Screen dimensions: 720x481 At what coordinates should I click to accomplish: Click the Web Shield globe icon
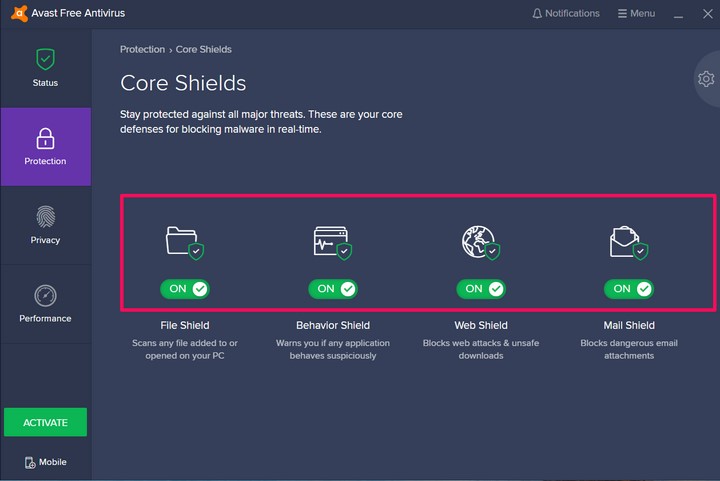(481, 242)
